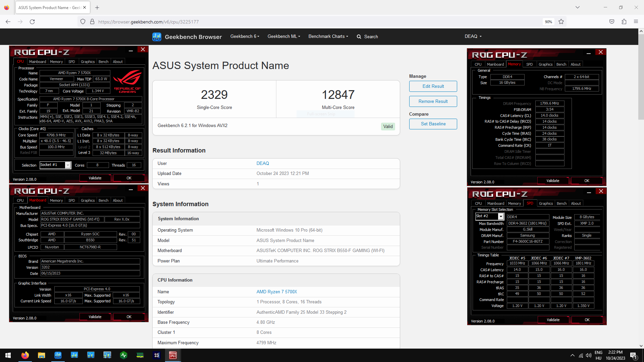The height and width of the screenshot is (362, 644).
Task: Open the Geekbench 6 dropdown menu
Action: click(x=245, y=37)
